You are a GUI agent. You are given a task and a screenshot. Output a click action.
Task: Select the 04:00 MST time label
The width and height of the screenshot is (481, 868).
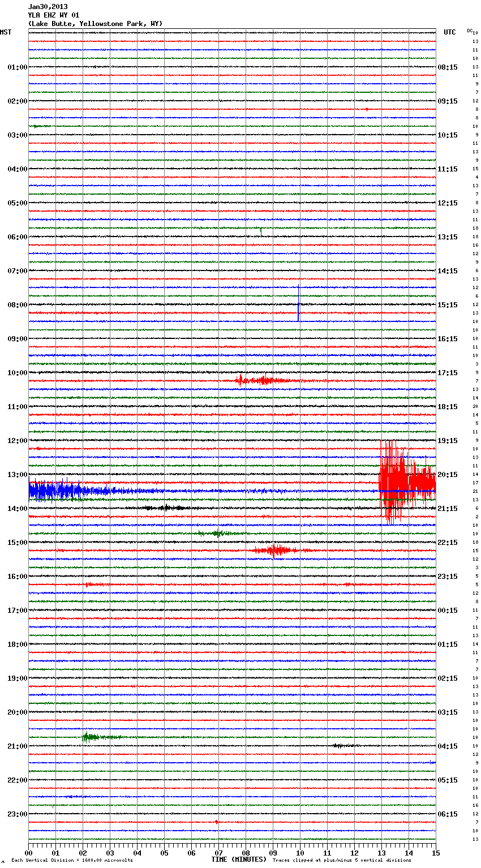pyautogui.click(x=18, y=169)
